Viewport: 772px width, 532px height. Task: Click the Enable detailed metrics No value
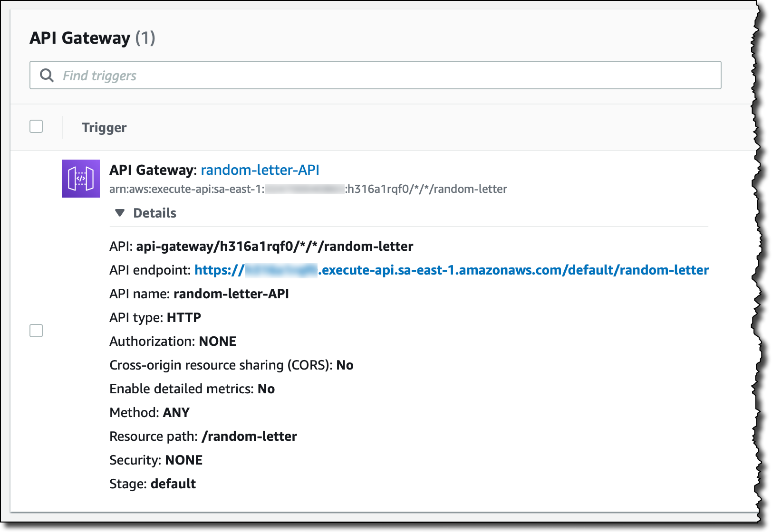tap(267, 389)
